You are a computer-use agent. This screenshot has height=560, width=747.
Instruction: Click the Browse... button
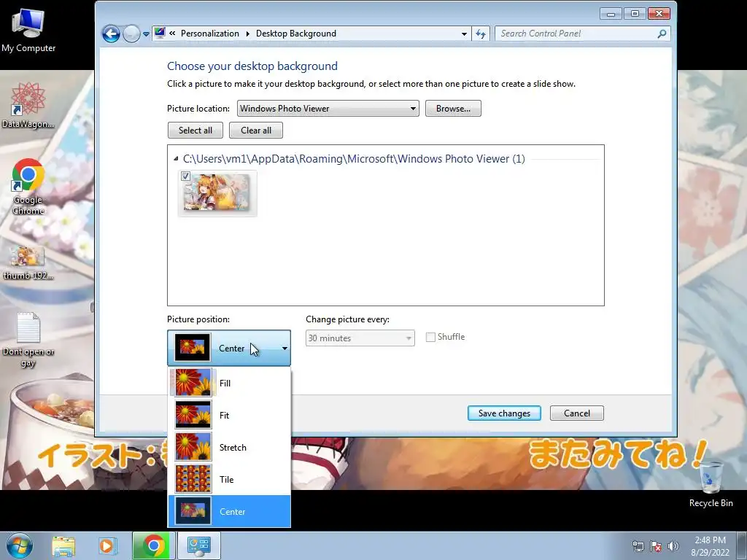453,109
